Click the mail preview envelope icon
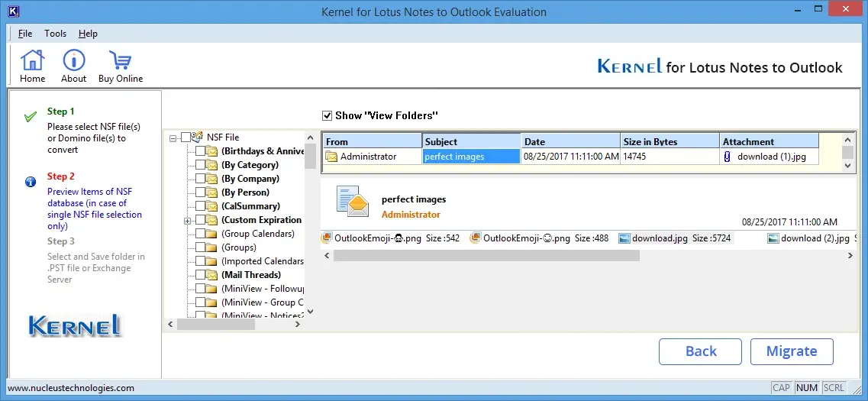This screenshot has width=868, height=401. tap(353, 202)
